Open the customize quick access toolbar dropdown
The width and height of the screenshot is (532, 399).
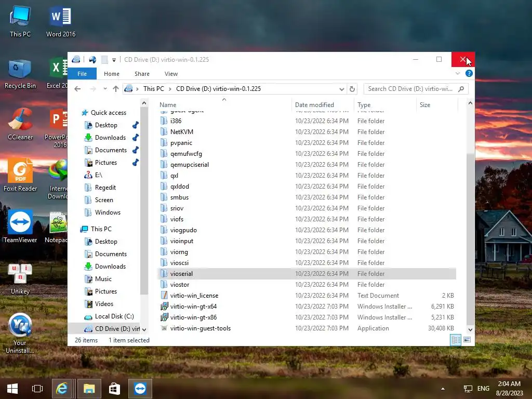coord(114,60)
